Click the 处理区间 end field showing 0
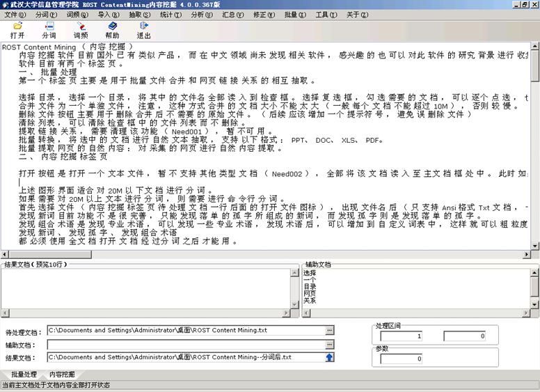Viewport: 540px width, 392px height. 465,336
